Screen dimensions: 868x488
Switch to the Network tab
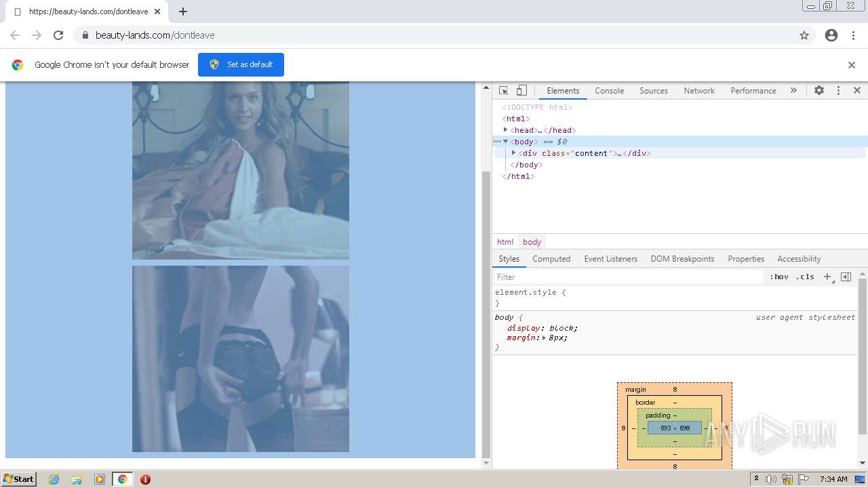[x=699, y=90]
